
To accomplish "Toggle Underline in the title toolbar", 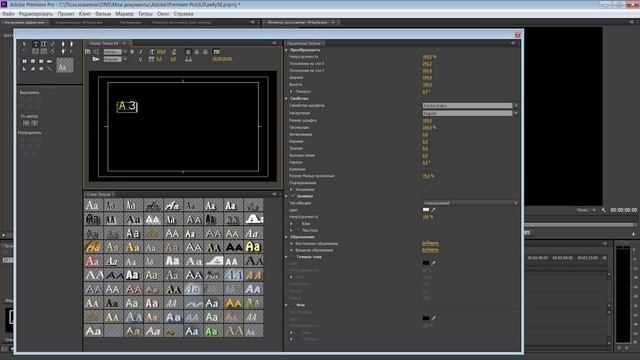I will point(141,59).
